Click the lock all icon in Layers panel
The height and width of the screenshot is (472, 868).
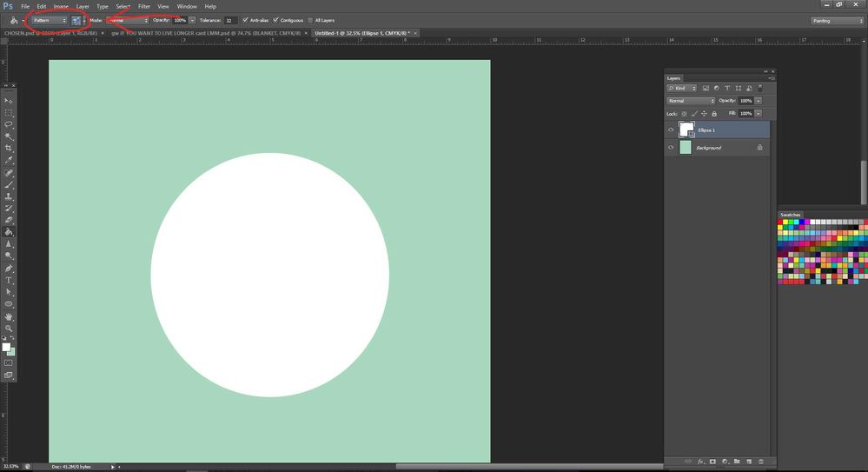[x=714, y=114]
